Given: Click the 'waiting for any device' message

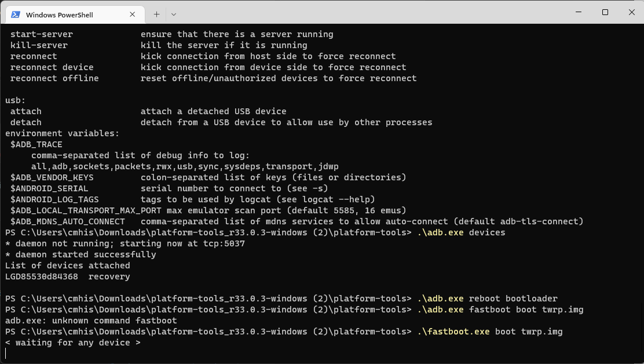Looking at the screenshot, I should pyautogui.click(x=73, y=343).
